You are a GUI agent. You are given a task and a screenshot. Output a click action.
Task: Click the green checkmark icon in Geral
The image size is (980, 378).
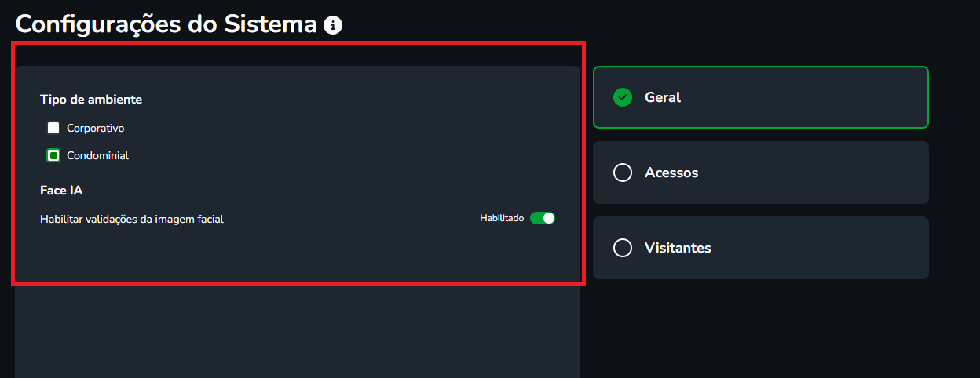[623, 97]
